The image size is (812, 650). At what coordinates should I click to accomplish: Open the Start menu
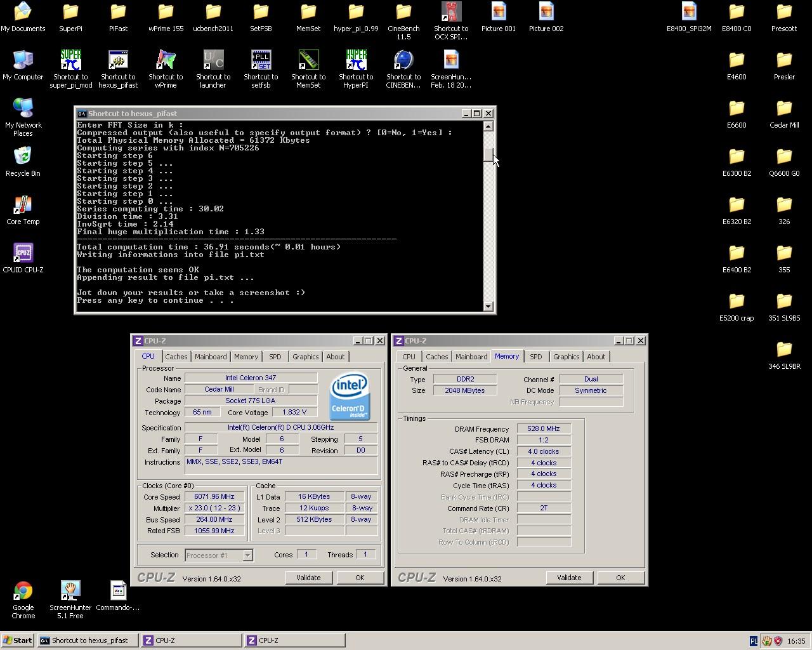tap(18, 640)
